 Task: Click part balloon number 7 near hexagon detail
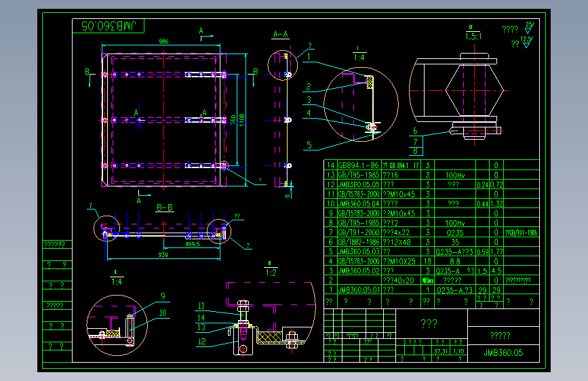pos(415,142)
